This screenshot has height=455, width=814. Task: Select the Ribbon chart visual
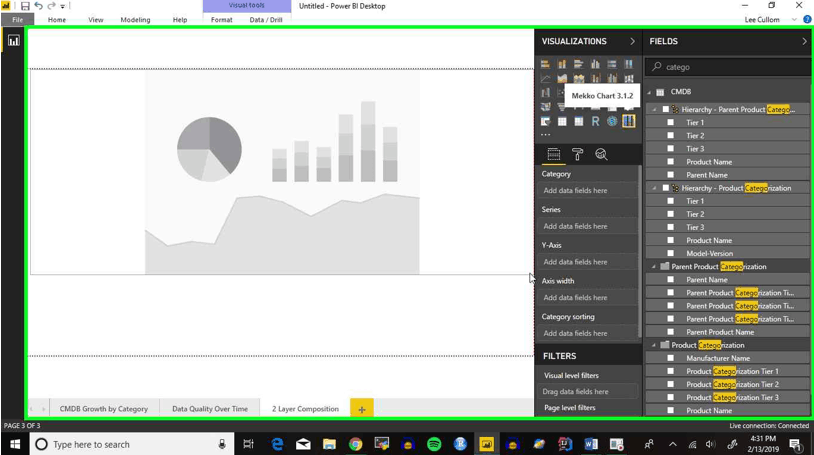pyautogui.click(x=628, y=78)
